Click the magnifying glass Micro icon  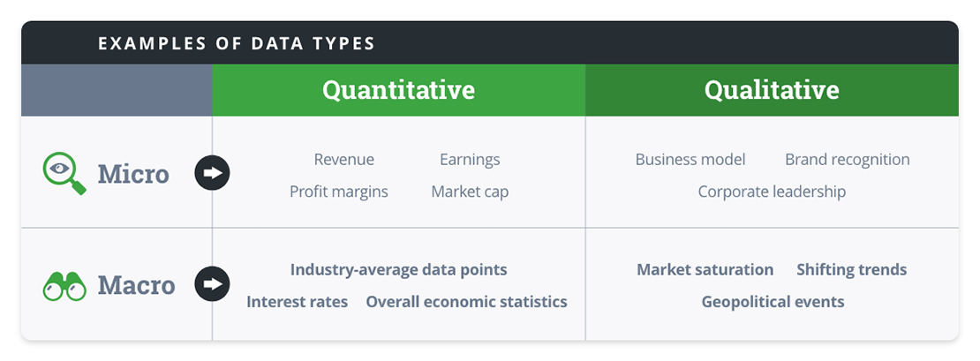64,175
